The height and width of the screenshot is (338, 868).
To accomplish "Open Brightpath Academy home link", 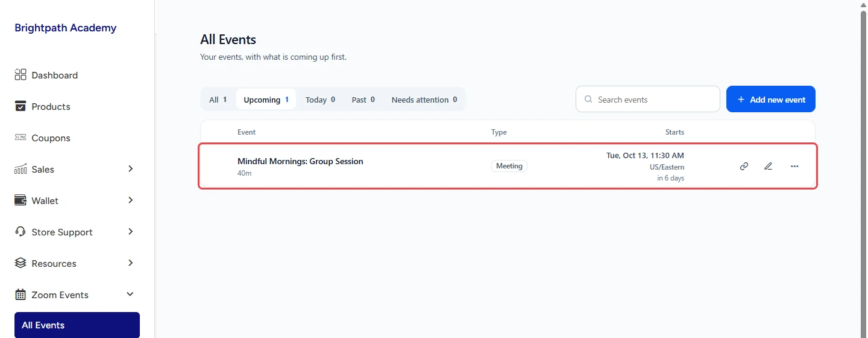I will pyautogui.click(x=66, y=28).
